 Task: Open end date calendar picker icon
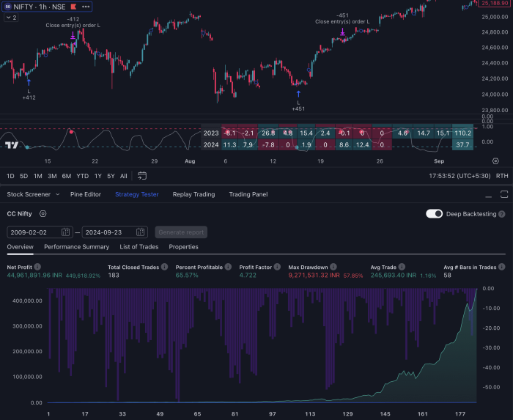(141, 232)
